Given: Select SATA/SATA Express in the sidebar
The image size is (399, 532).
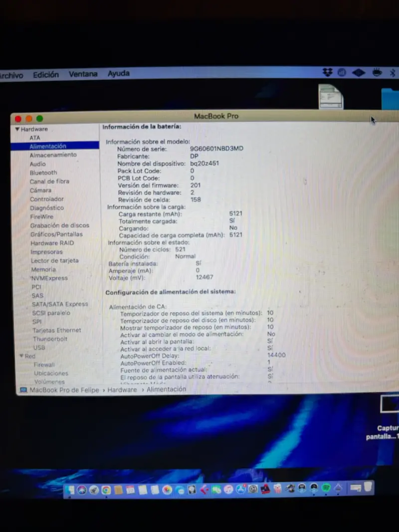Looking at the screenshot, I should pyautogui.click(x=60, y=304).
